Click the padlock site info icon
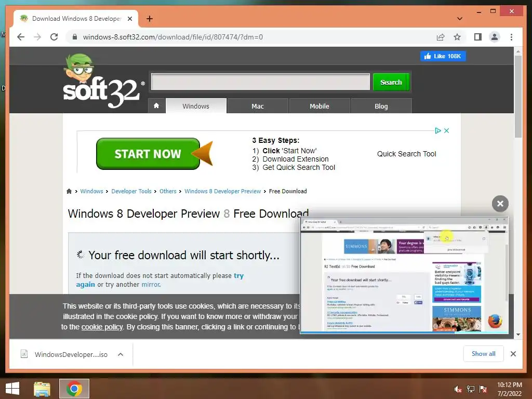Viewport: 532px width, 399px height. click(75, 37)
